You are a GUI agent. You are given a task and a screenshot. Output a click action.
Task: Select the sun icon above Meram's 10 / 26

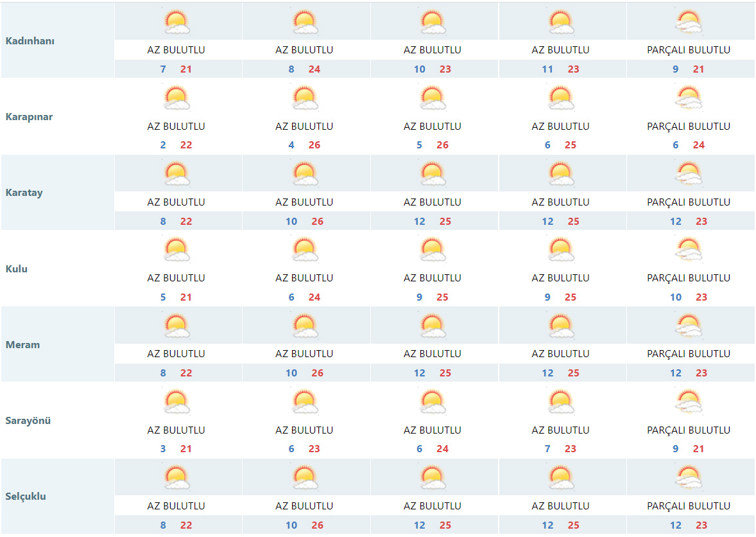tap(304, 326)
